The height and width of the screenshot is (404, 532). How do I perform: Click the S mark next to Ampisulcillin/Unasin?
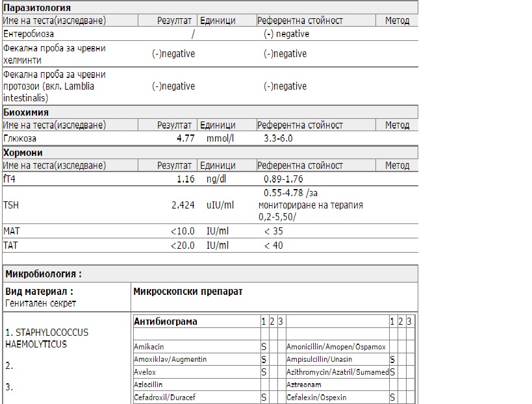[392, 360]
